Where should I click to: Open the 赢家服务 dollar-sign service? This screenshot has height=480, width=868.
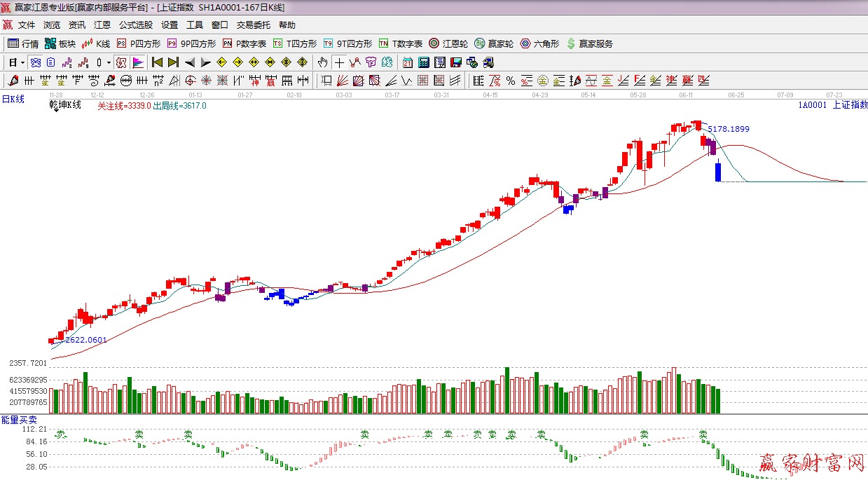(589, 43)
